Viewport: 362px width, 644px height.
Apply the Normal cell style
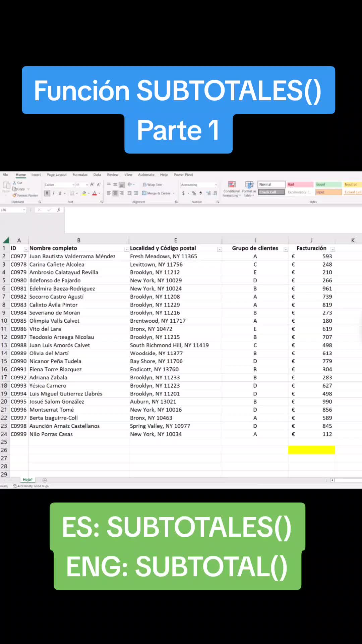(x=271, y=184)
